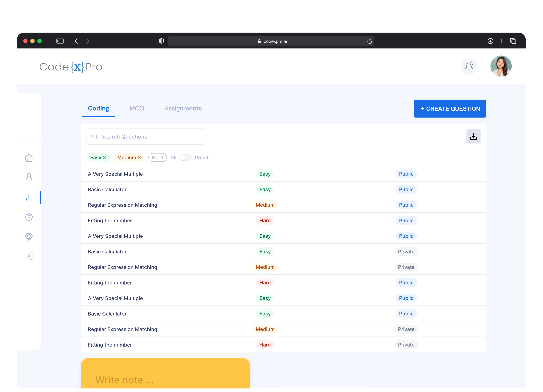Click the logout arrow sidebar icon
This screenshot has height=392, width=543.
pos(29,256)
